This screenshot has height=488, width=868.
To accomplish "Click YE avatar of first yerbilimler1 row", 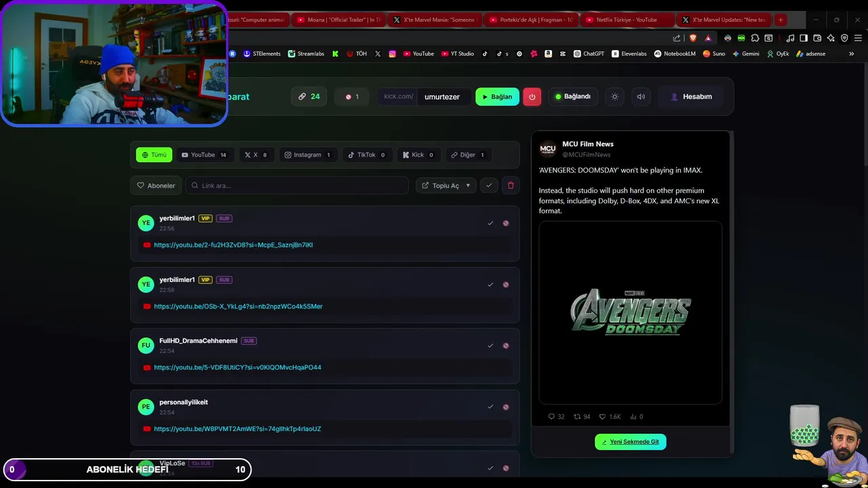I will 146,223.
